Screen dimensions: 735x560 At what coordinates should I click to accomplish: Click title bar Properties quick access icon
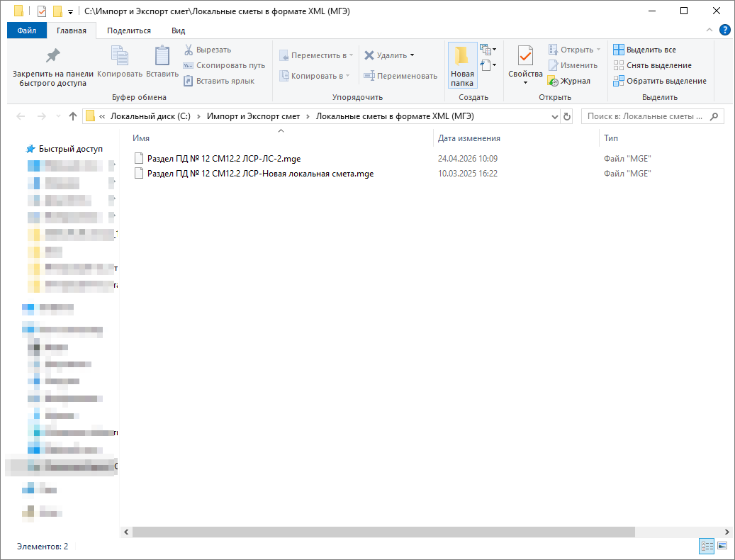coord(42,11)
